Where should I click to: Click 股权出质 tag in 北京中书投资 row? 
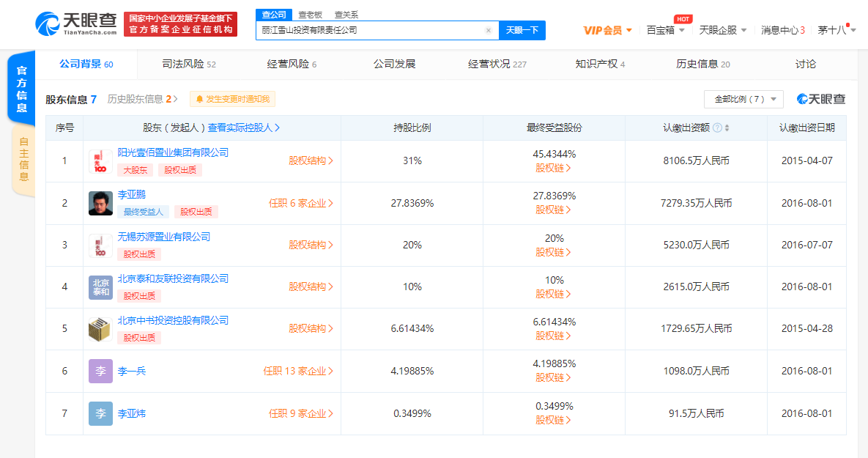139,338
